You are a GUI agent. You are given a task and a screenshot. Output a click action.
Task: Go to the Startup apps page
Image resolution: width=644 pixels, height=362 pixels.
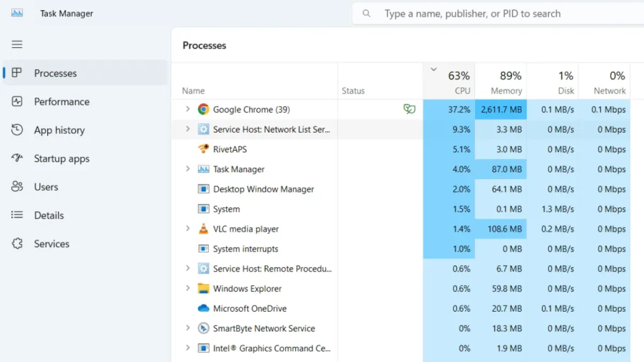pyautogui.click(x=85, y=158)
